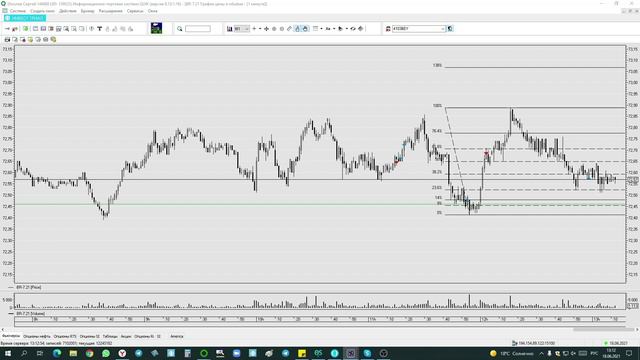Open the Windows notification center icon
Viewport: 640px width, 360px height.
629,353
